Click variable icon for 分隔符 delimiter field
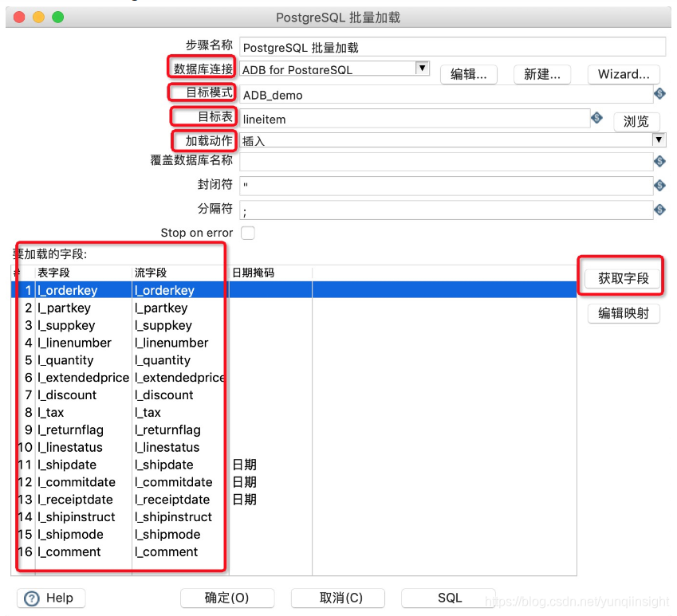Viewport: 677px width, 616px height. [659, 210]
